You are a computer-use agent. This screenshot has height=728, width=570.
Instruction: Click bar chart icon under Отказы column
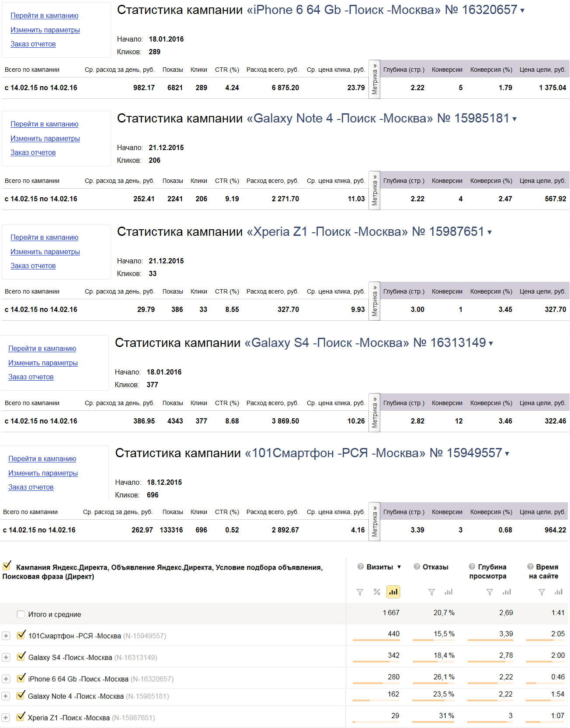[448, 592]
